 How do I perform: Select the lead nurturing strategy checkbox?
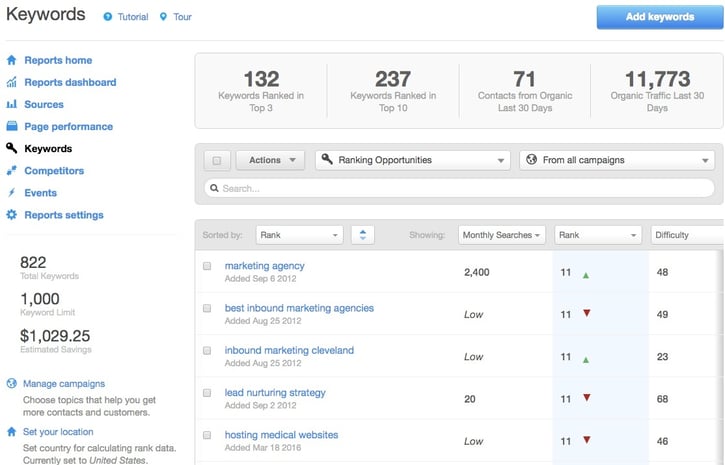point(207,394)
